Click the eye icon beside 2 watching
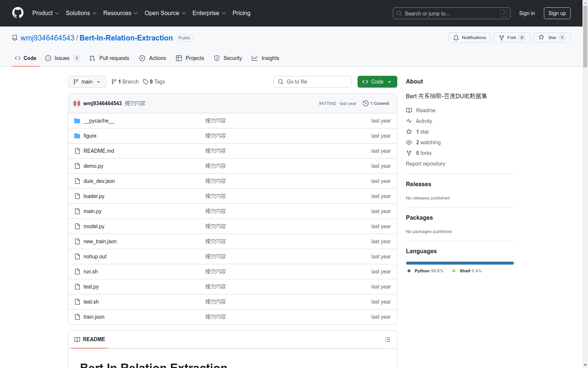 [x=409, y=142]
